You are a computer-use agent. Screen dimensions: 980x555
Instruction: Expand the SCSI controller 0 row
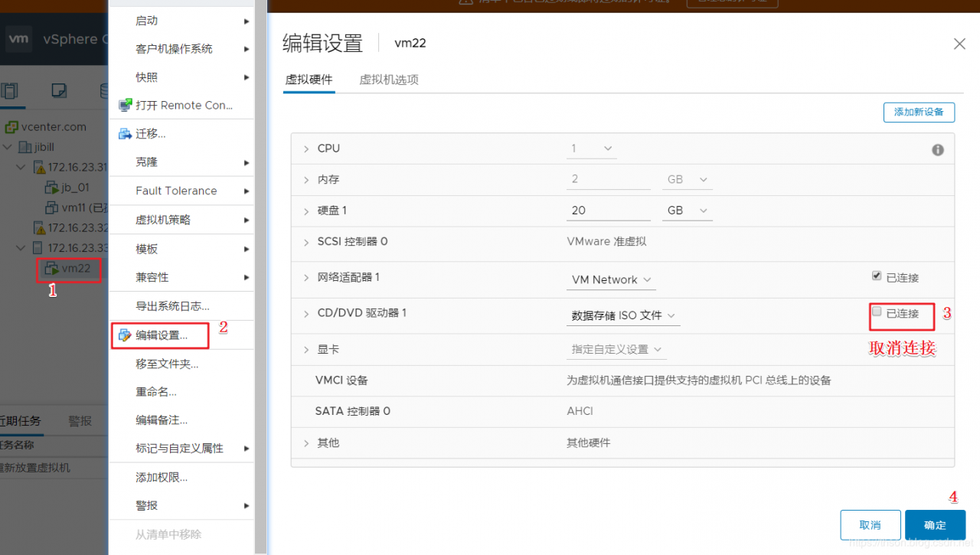point(306,242)
